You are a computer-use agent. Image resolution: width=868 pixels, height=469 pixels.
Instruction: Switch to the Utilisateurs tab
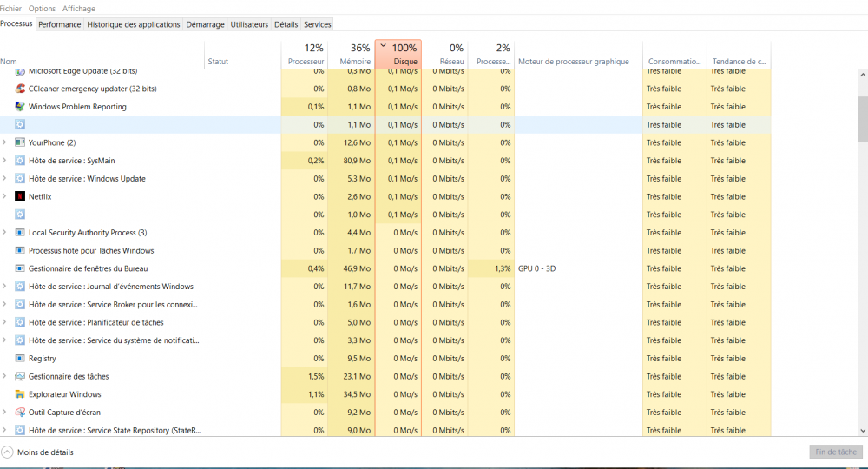249,24
